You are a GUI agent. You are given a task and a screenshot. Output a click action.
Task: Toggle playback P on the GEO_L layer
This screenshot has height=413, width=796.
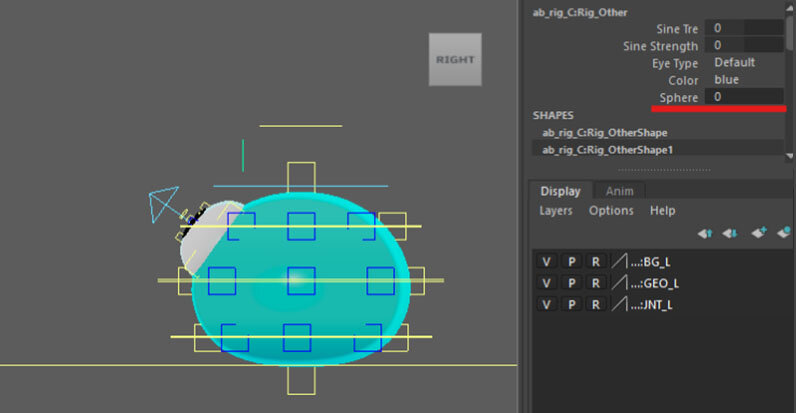(570, 283)
